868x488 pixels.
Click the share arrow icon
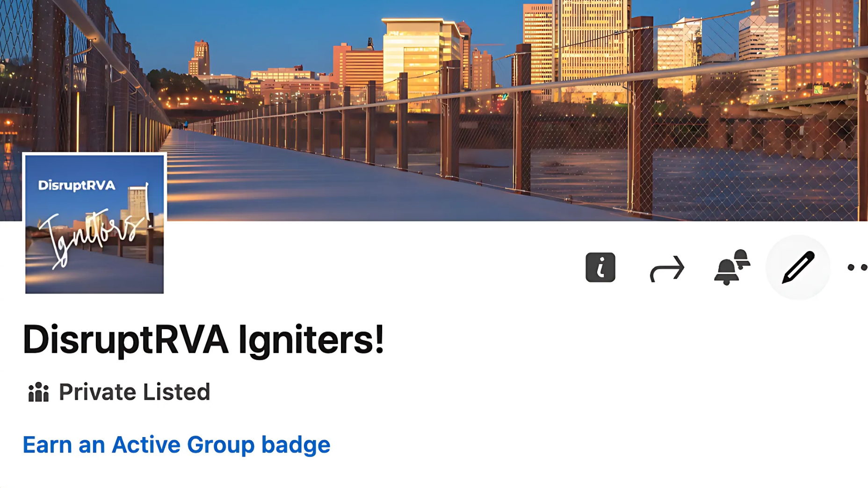[667, 268]
